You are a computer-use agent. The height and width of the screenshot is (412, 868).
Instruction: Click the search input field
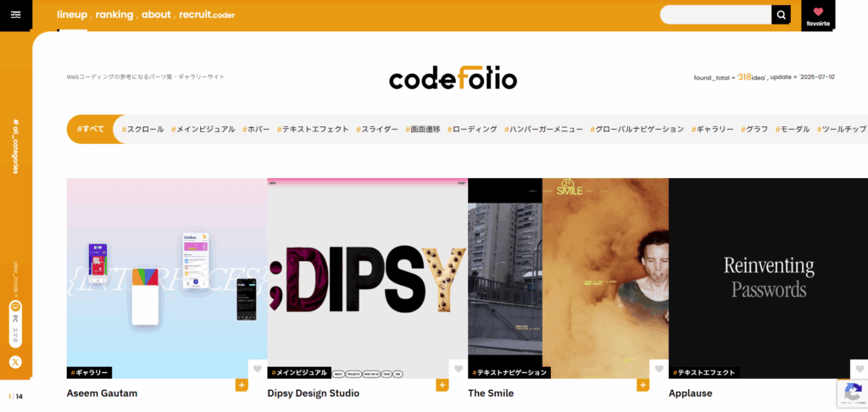[x=715, y=15]
